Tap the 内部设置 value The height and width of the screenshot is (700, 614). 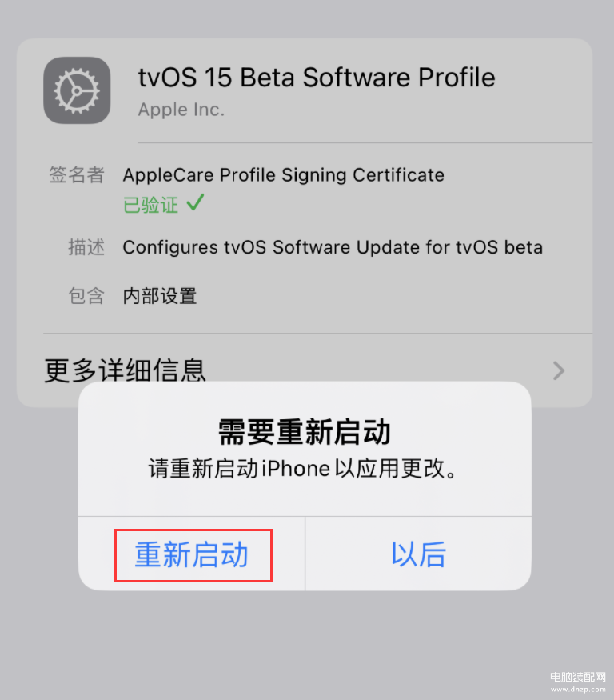160,296
